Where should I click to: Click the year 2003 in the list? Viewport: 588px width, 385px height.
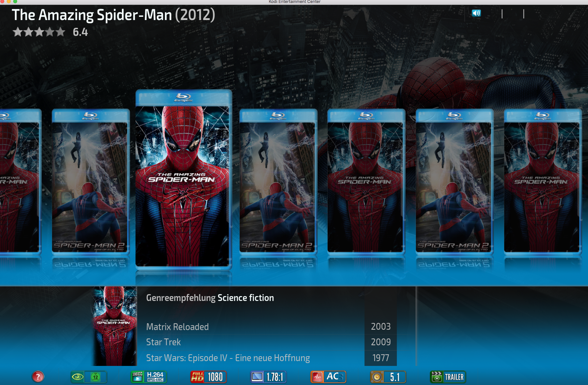[381, 327]
